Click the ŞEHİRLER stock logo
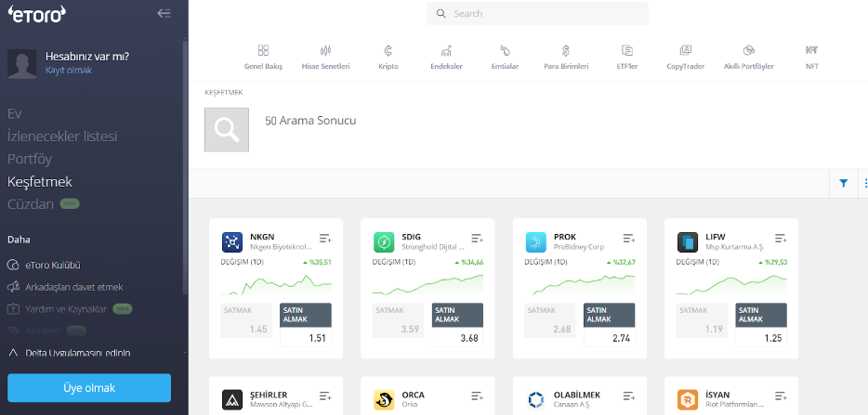The height and width of the screenshot is (415, 868). point(232,399)
